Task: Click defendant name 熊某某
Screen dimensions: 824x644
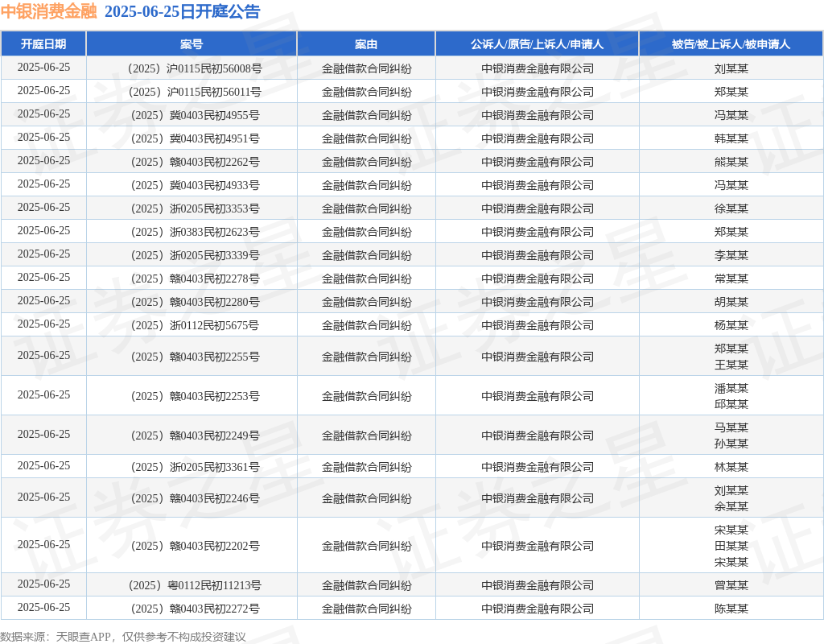Action: (731, 162)
